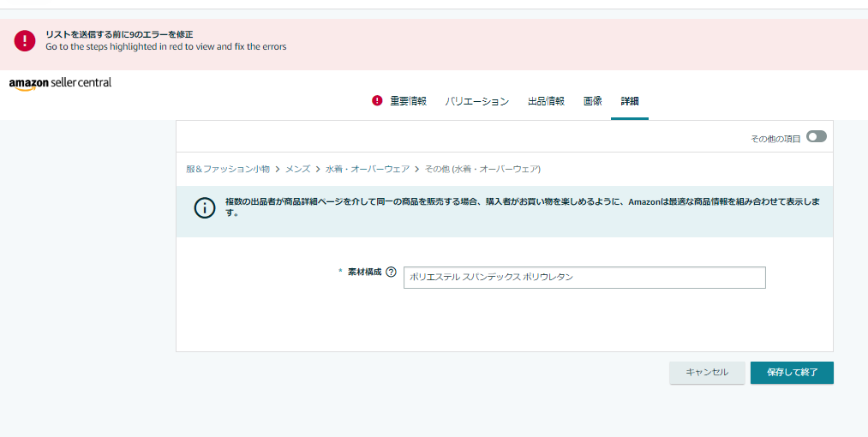Click the 服&ファッション小物 breadcrumb
868x437 pixels.
click(x=228, y=169)
